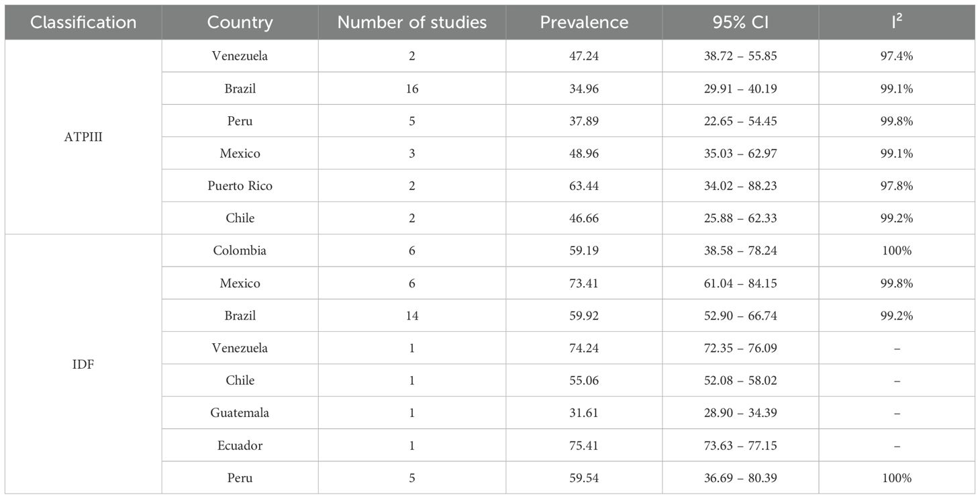
Task: Select the Number of studies header
Action: 412,22
